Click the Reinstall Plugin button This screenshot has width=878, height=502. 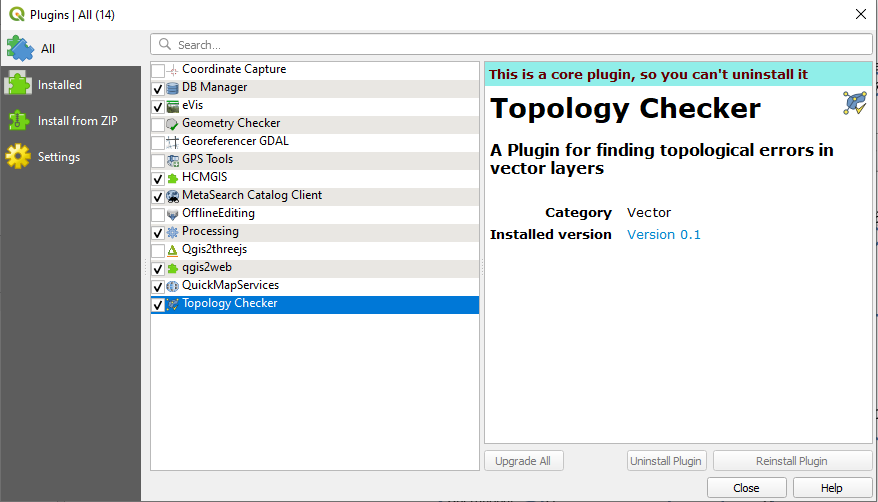coord(792,461)
